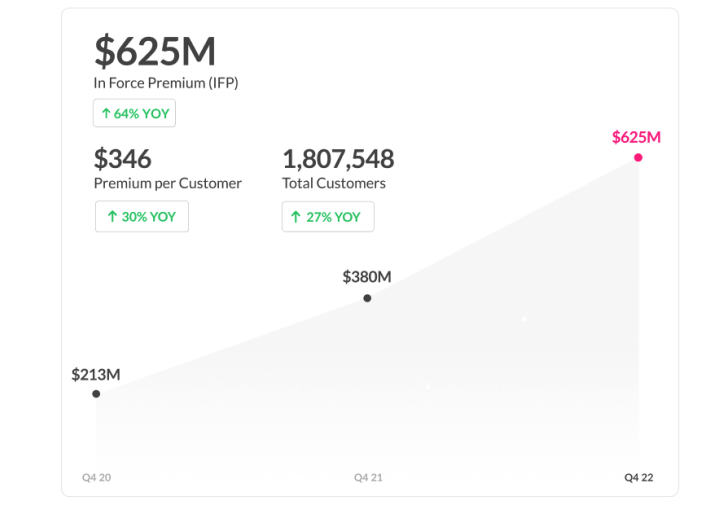
Task: Click the 30% YOY growth badge
Action: 141,216
